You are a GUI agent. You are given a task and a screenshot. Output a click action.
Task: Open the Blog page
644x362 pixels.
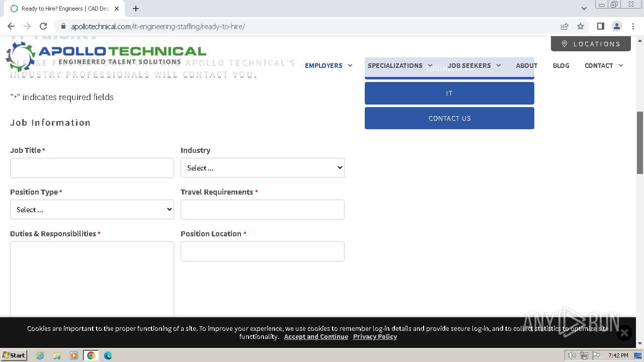click(x=561, y=65)
